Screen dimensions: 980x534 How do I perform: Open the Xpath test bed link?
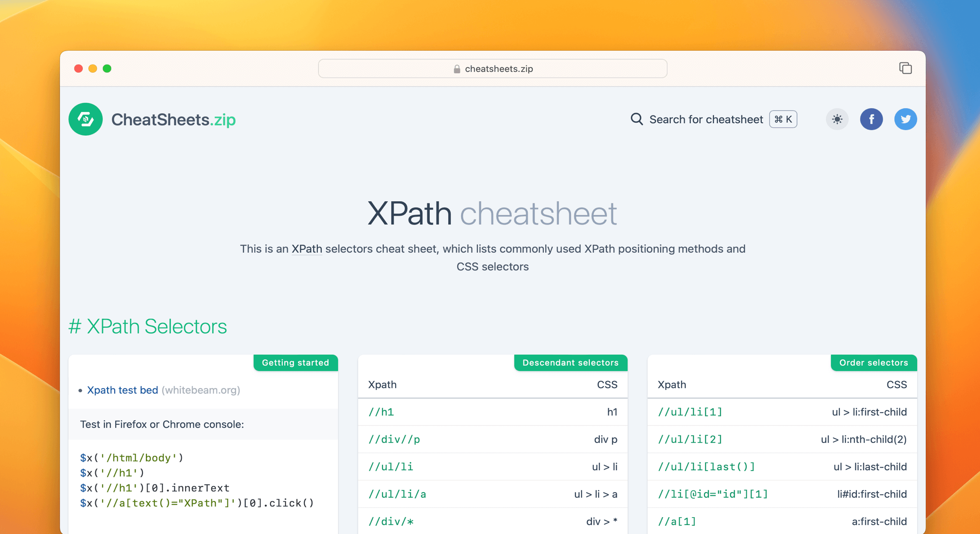[122, 390]
